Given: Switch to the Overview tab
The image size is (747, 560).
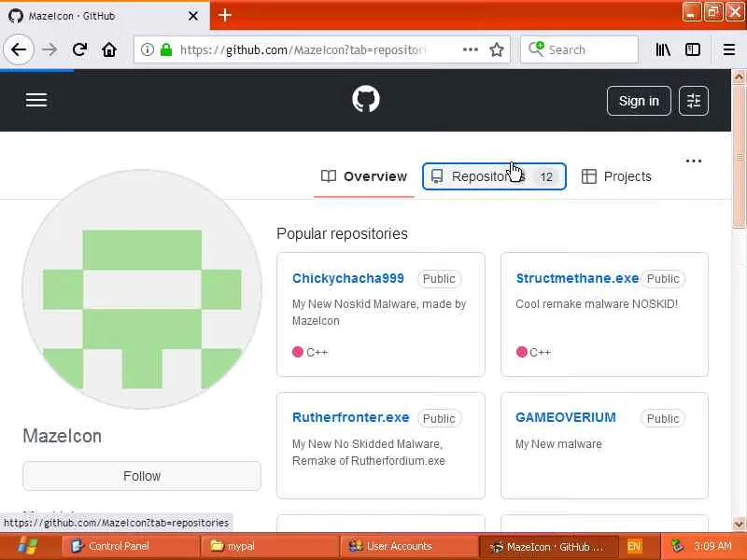Looking at the screenshot, I should coord(364,176).
